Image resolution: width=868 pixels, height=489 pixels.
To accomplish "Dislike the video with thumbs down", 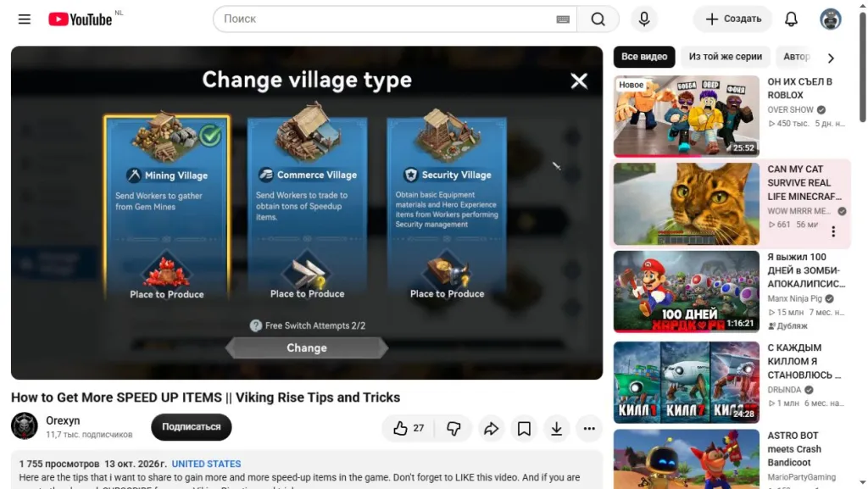I will click(x=453, y=428).
